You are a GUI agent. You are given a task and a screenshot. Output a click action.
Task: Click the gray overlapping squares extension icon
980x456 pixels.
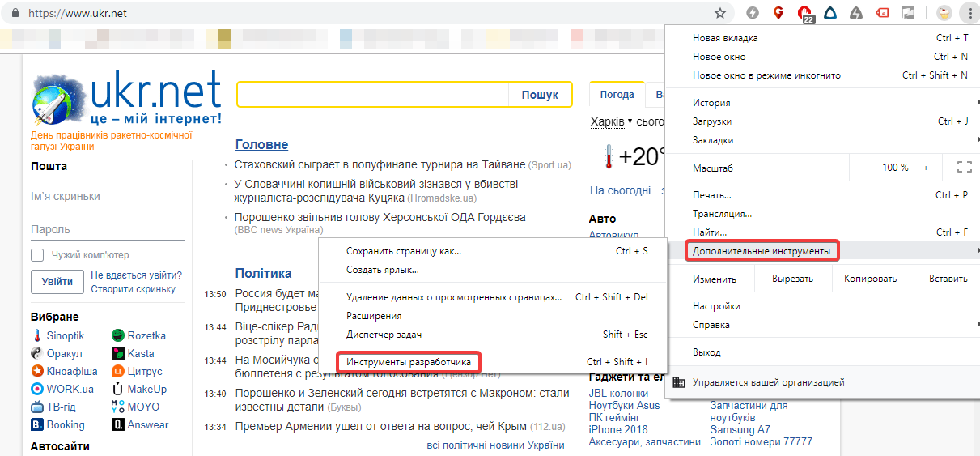pos(909,13)
